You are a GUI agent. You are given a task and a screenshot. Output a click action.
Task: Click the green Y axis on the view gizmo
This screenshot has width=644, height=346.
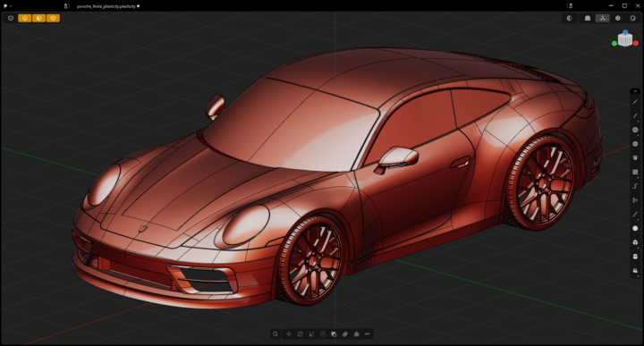point(614,43)
